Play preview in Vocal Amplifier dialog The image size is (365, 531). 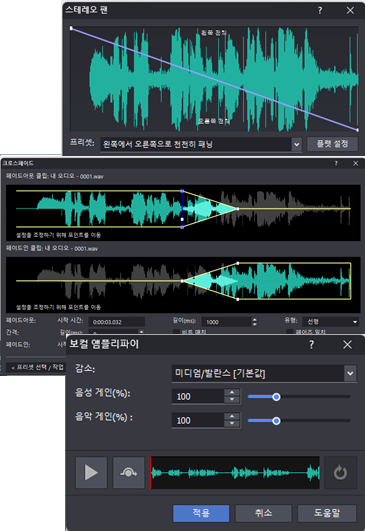(x=91, y=472)
